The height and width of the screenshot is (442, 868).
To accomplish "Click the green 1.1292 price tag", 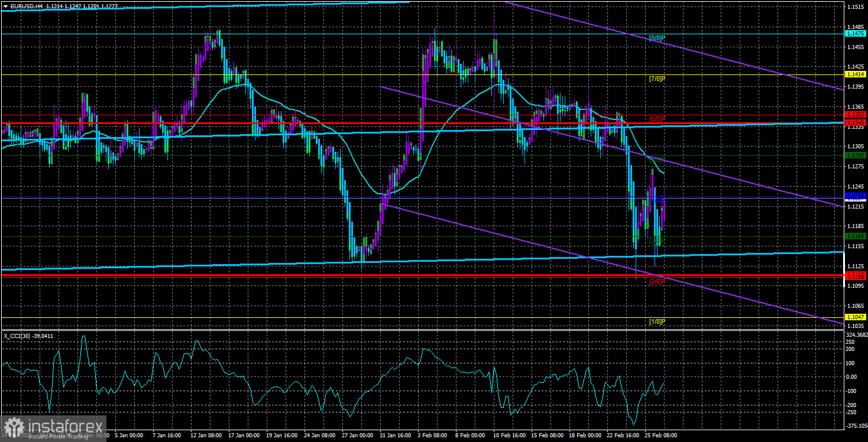I will [x=856, y=155].
